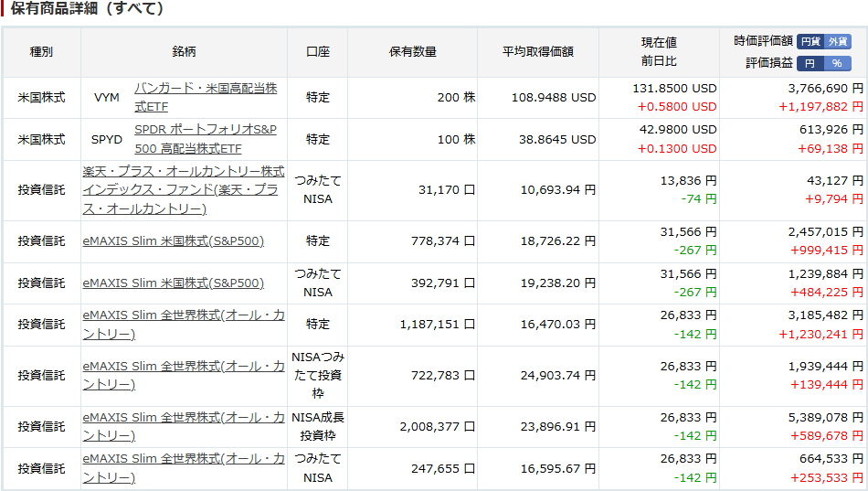Click valuation 3,185,482 円

[x=826, y=315]
